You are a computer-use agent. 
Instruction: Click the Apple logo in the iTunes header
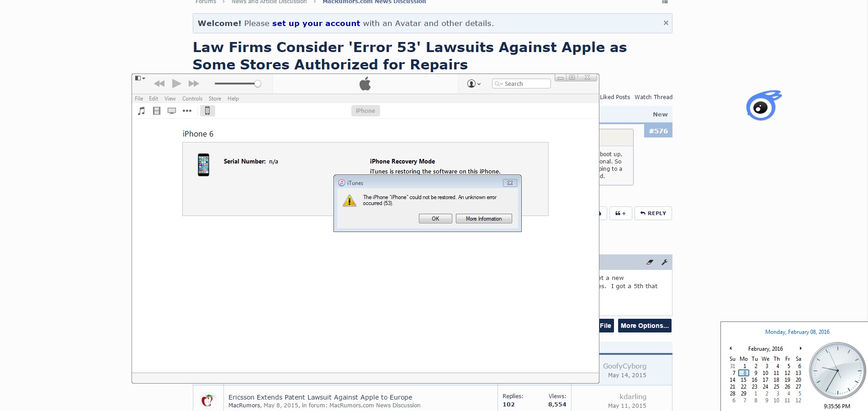pyautogui.click(x=365, y=84)
